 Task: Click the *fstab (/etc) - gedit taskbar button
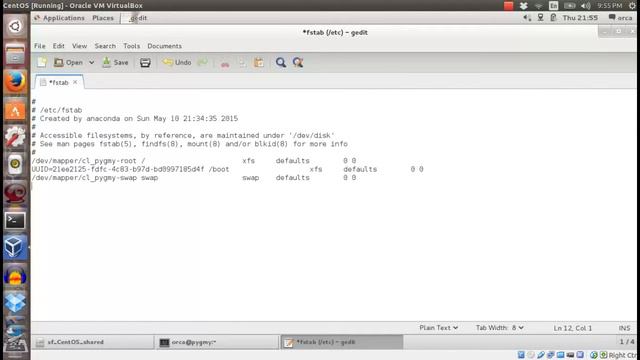[342, 342]
